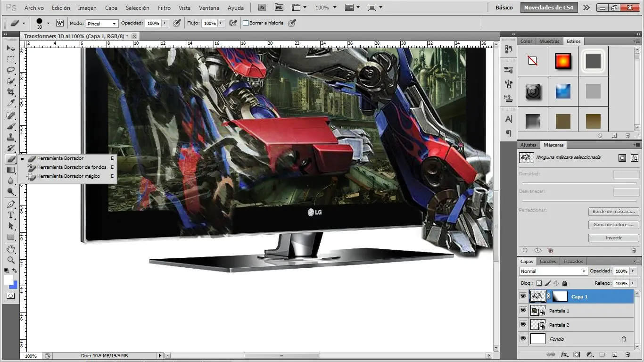This screenshot has width=644, height=362.
Task: Open the Relleno fill arrow
Action: click(x=633, y=283)
